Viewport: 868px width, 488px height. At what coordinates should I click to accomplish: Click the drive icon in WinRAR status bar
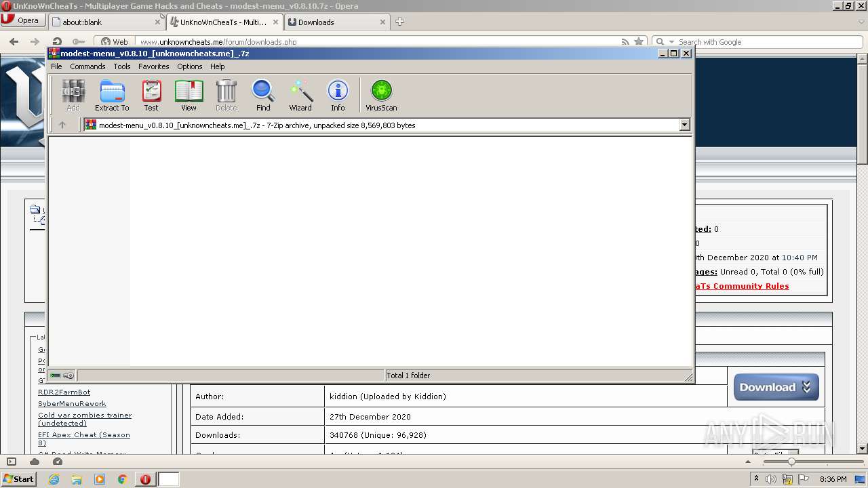coord(56,375)
